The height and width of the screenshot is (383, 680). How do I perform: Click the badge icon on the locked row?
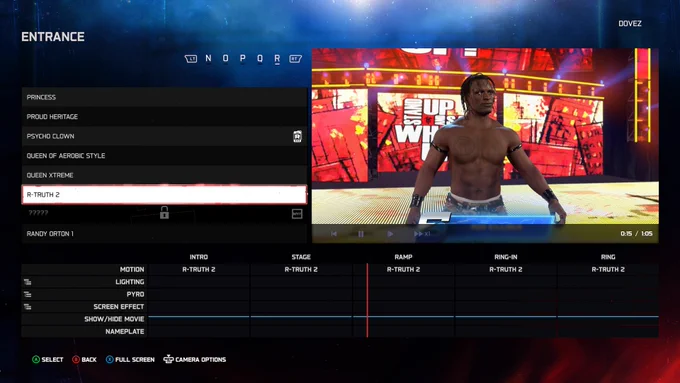pyautogui.click(x=297, y=213)
